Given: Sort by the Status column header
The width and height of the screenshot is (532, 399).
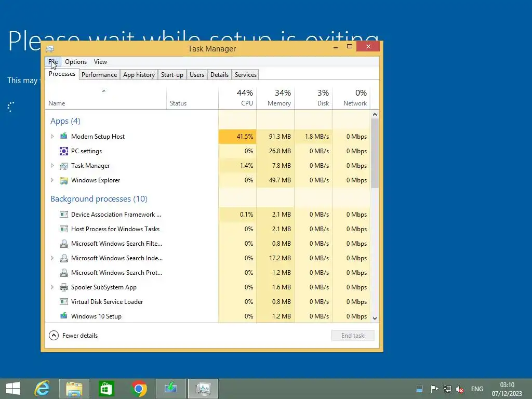Looking at the screenshot, I should pyautogui.click(x=192, y=98).
